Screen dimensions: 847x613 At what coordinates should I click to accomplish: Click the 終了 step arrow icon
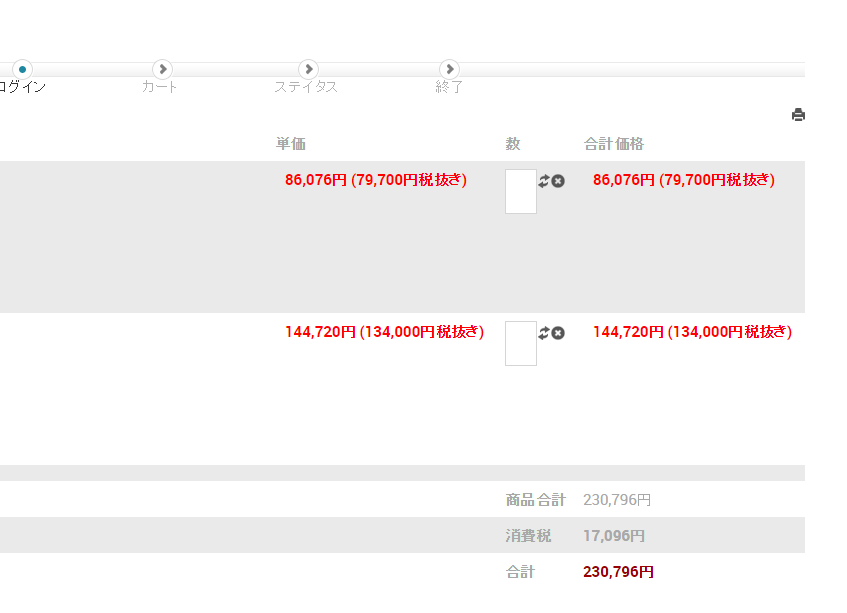coord(450,69)
